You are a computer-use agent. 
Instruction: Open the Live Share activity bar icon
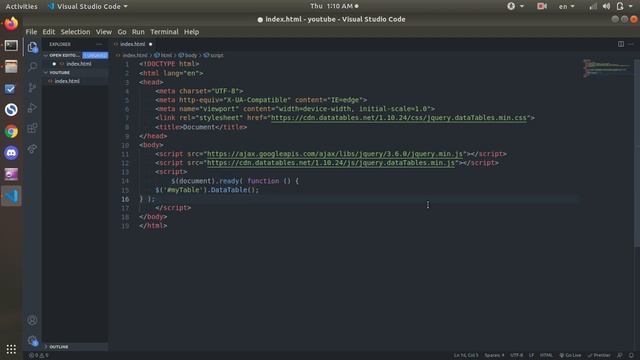[x=33, y=149]
